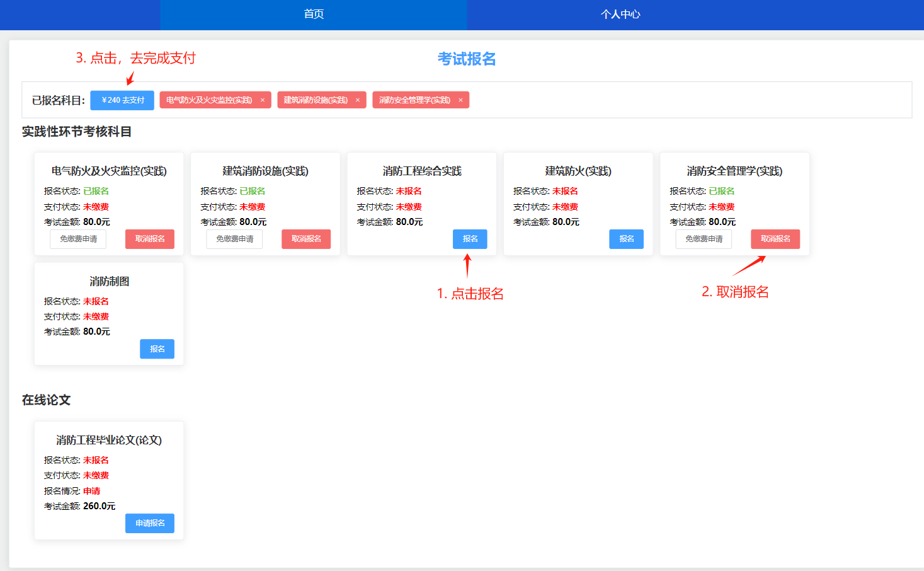The height and width of the screenshot is (571, 924).
Task: Remove the 消防安全管理学(实践) tag via its × icon
Action: coord(460,100)
